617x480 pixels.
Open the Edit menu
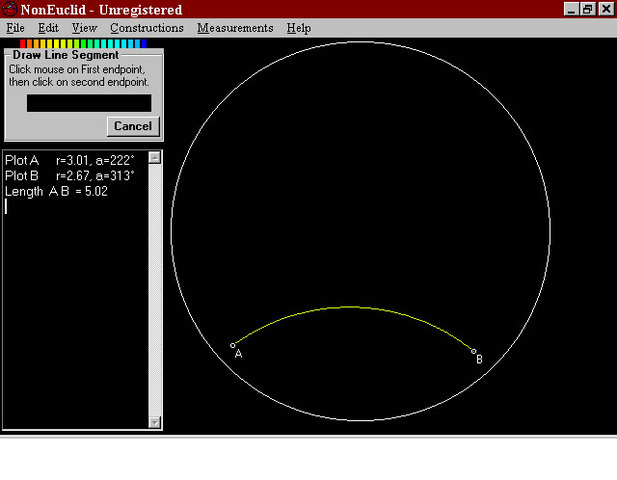48,28
